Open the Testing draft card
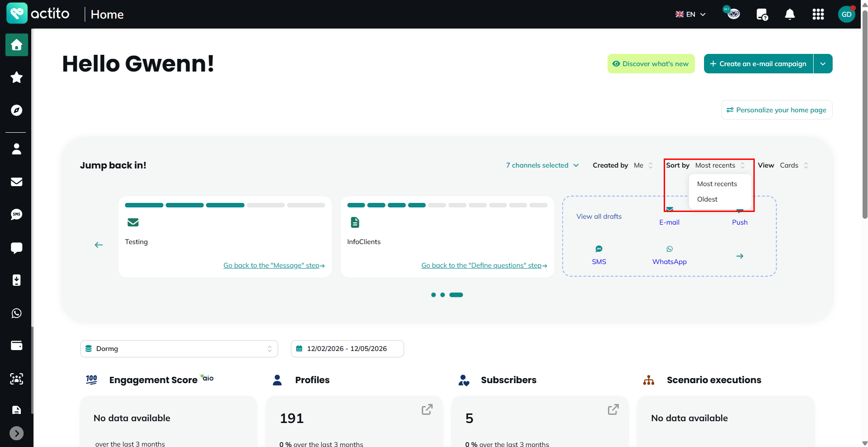The image size is (868, 447). (x=225, y=236)
